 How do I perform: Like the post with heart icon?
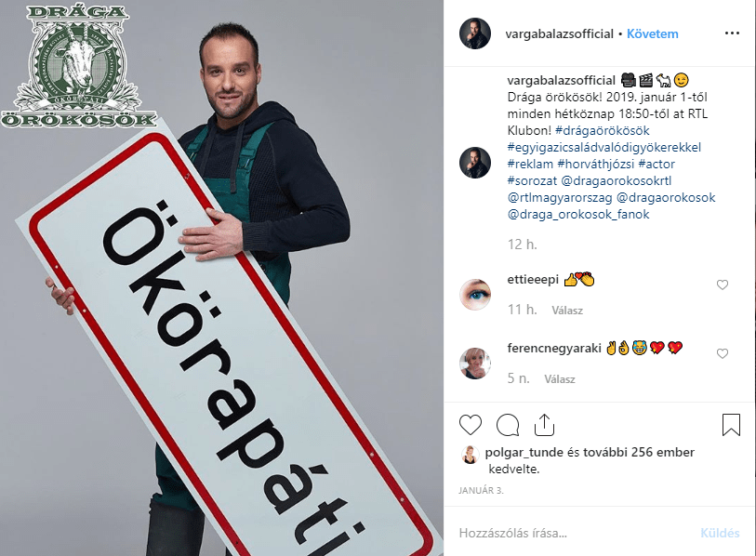471,425
